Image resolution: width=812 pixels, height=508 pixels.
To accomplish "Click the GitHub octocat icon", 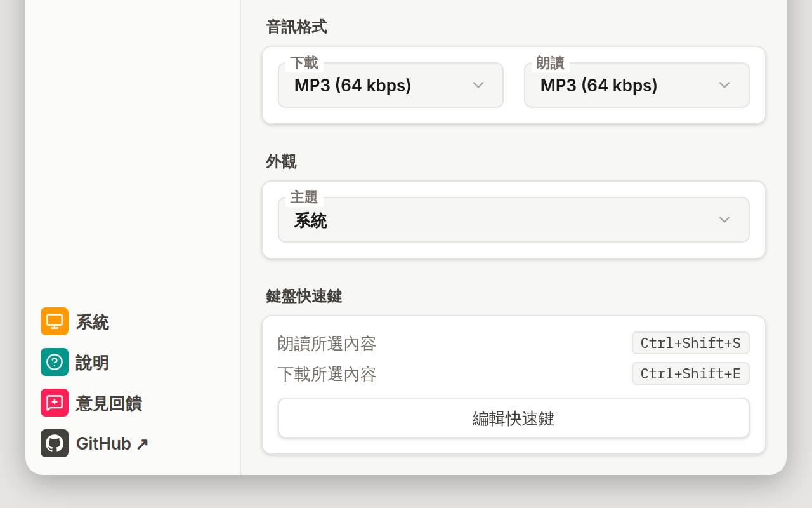I will pyautogui.click(x=55, y=443).
